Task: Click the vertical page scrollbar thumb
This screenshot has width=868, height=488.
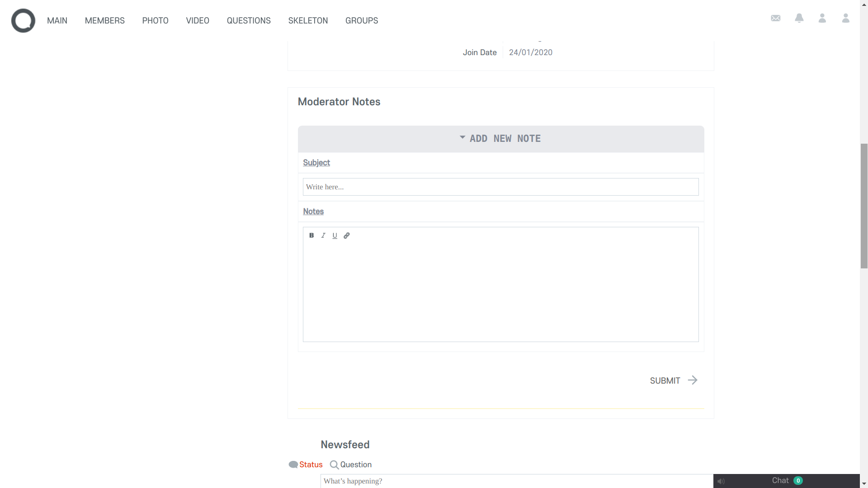Action: pyautogui.click(x=864, y=206)
